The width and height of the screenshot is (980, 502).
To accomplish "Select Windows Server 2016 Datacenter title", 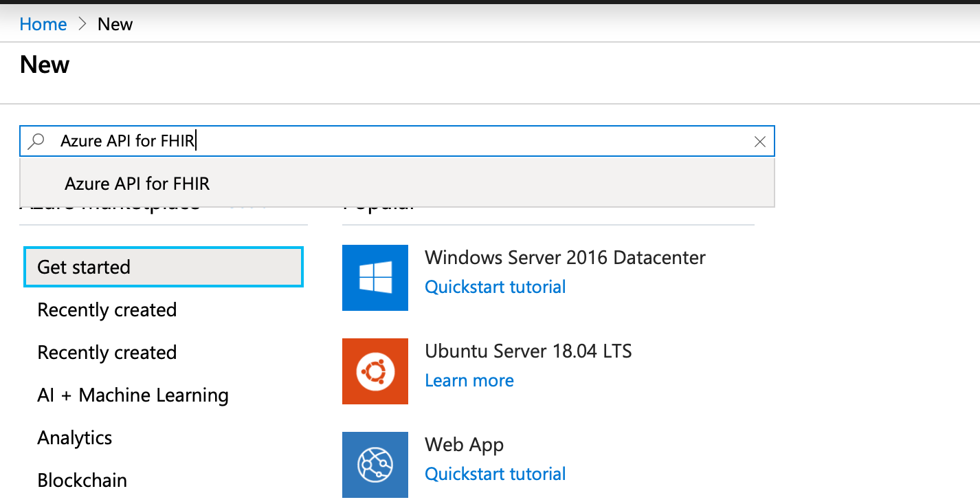I will 565,257.
